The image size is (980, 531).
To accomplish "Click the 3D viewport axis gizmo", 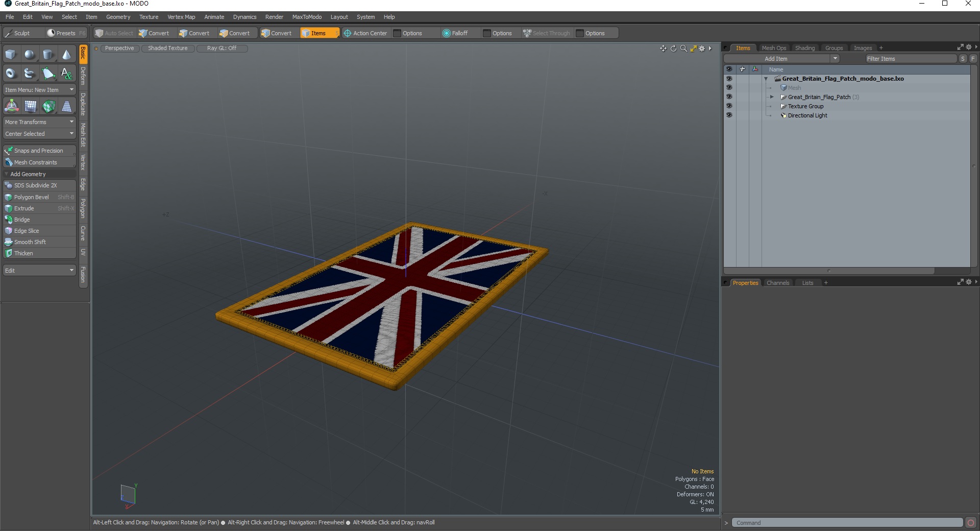I will pyautogui.click(x=128, y=496).
